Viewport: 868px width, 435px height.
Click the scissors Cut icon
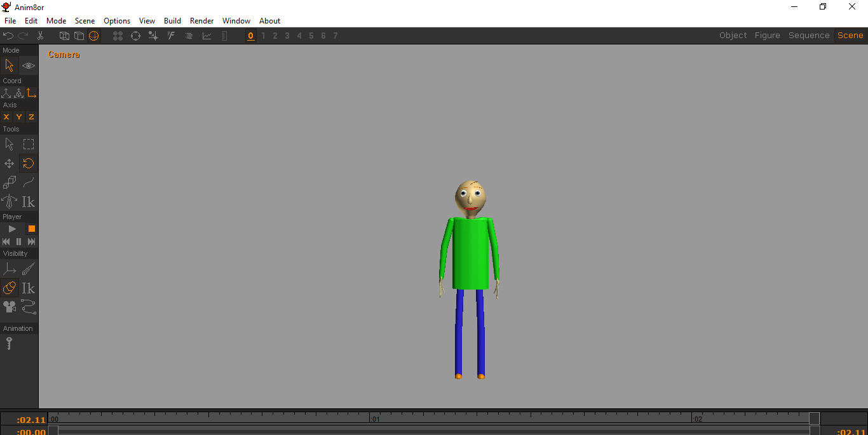40,36
